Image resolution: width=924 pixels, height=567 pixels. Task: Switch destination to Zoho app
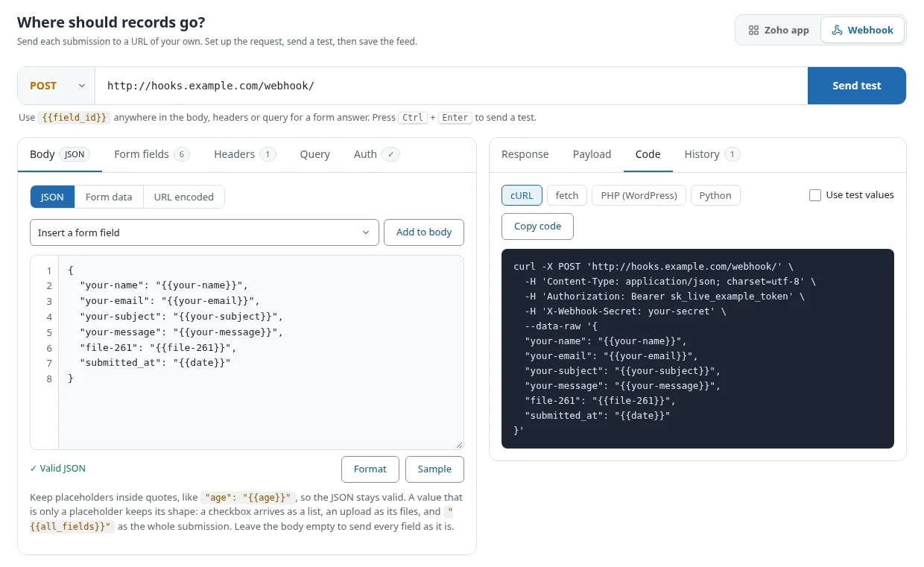[x=778, y=31]
